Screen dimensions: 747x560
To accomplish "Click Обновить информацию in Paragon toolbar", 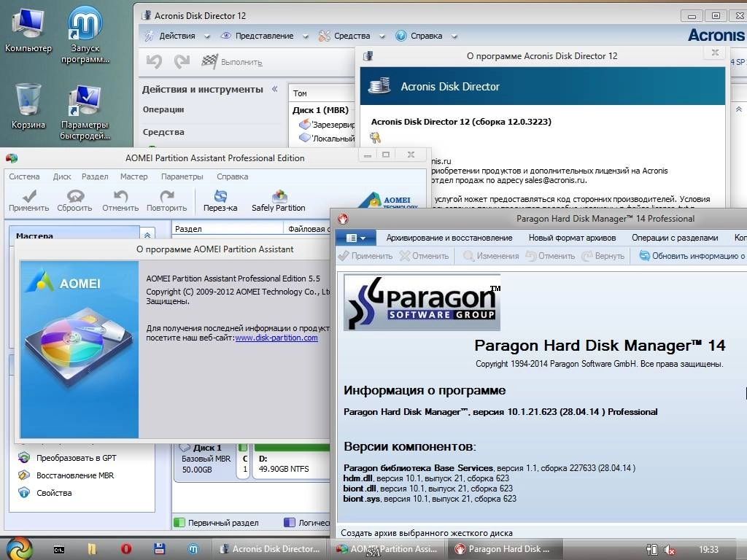I will 692,256.
